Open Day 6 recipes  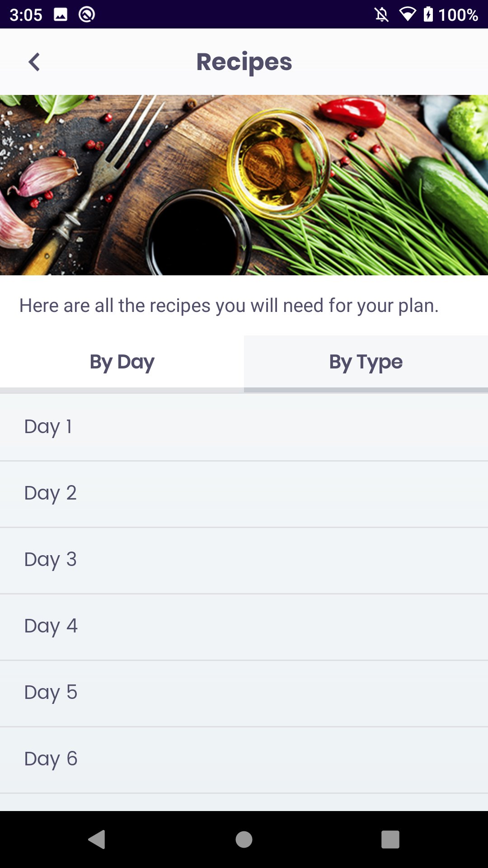coord(244,759)
